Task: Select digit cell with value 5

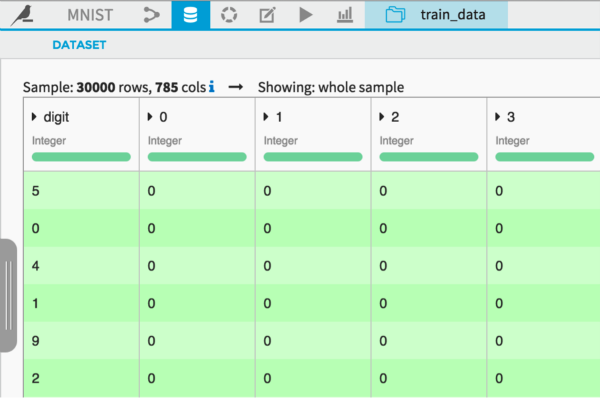Action: [x=82, y=191]
